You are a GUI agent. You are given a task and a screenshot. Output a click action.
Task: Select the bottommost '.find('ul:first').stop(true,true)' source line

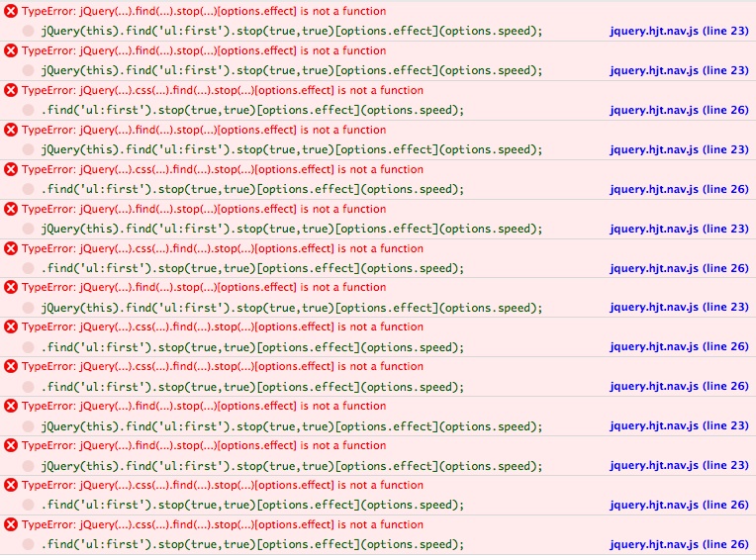pyautogui.click(x=252, y=544)
